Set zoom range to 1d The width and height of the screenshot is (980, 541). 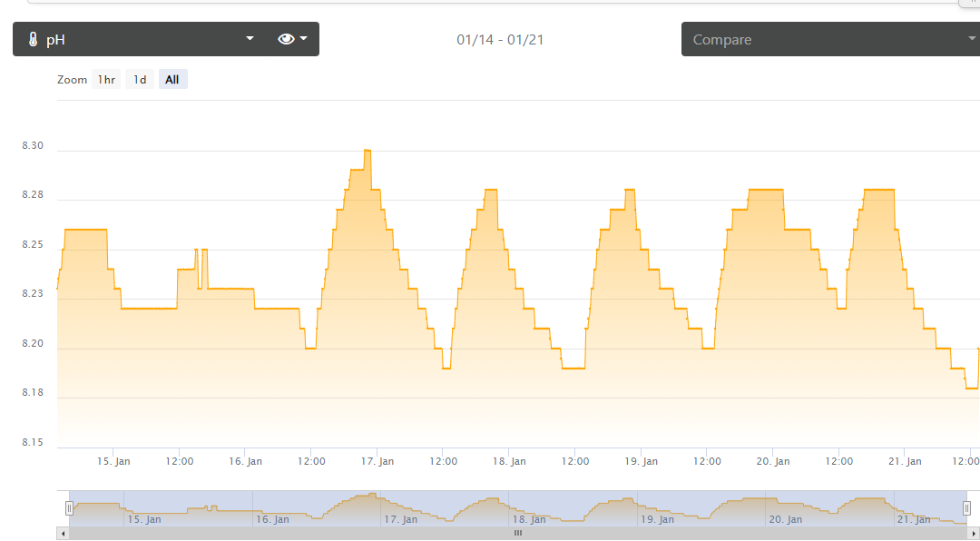tap(140, 80)
